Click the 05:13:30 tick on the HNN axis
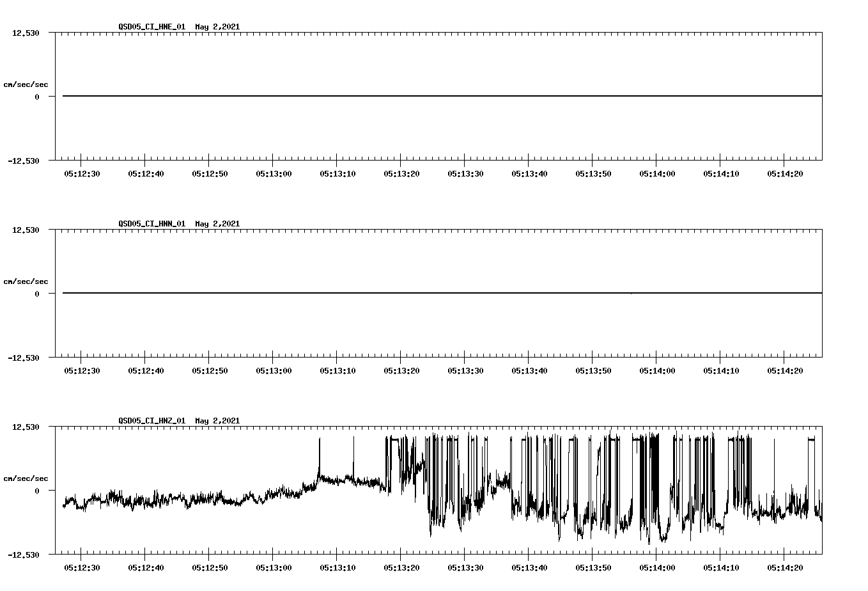868x591 pixels. [x=465, y=370]
